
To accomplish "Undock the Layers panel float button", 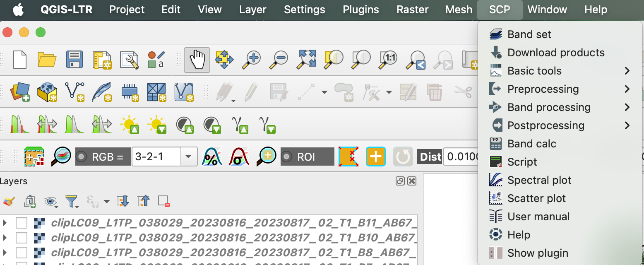I will [x=400, y=181].
